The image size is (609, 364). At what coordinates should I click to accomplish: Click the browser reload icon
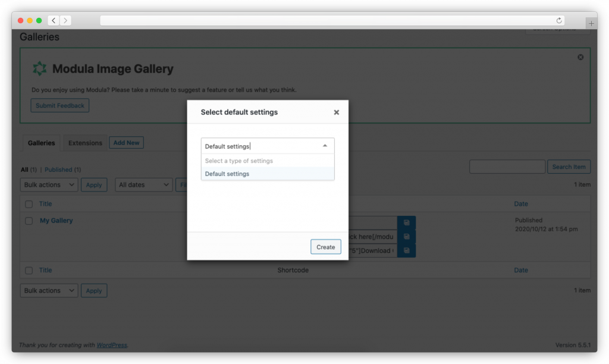[559, 20]
